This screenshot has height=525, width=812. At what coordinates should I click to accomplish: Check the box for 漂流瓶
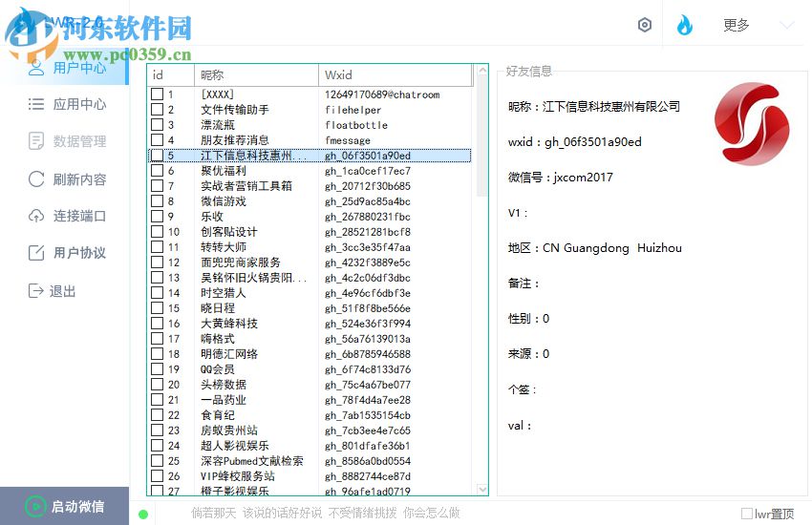(x=157, y=125)
